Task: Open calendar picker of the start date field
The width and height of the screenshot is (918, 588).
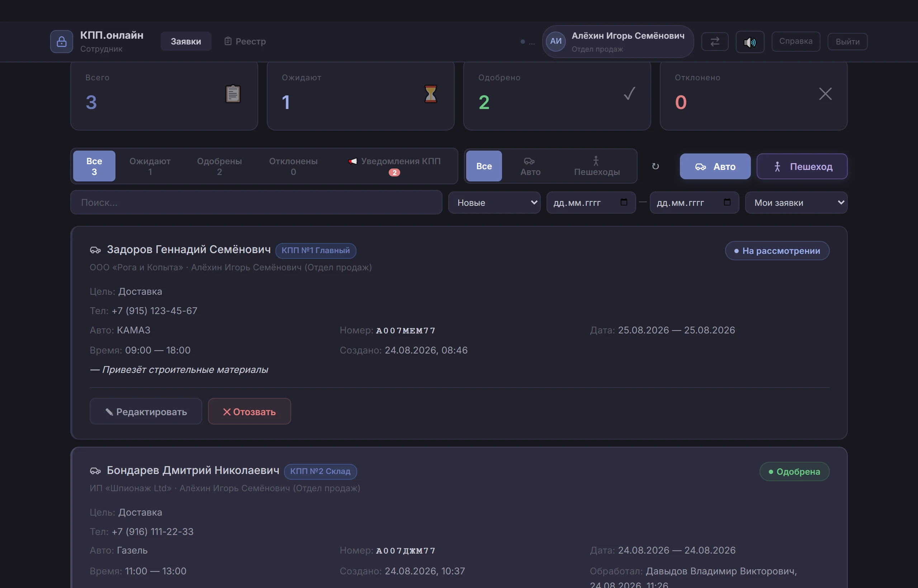Action: pyautogui.click(x=624, y=202)
